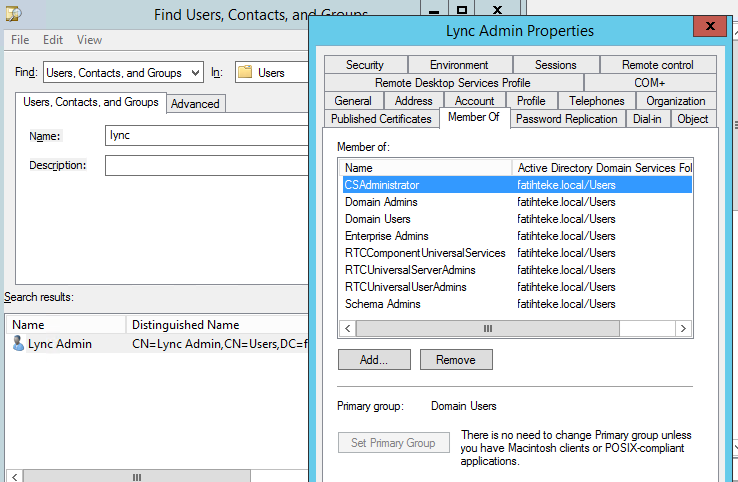Click the Name column header in Search results

click(x=66, y=325)
